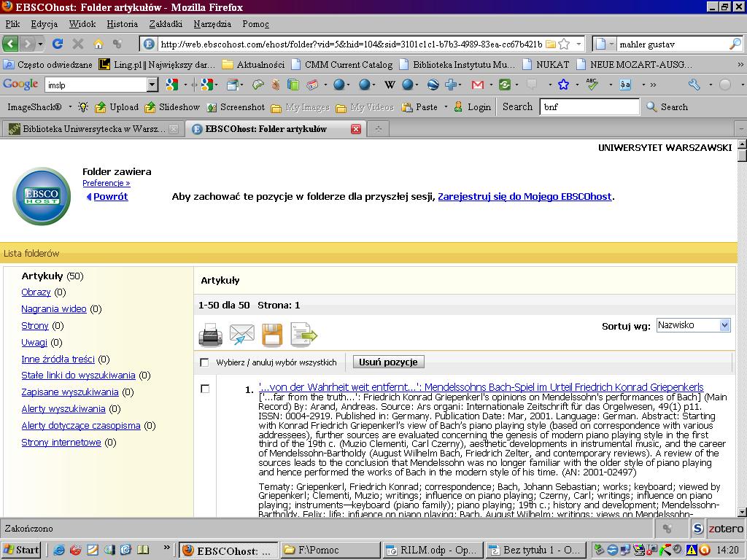Open 'Obrazy' folder link
This screenshot has height=560, width=747.
[x=36, y=292]
